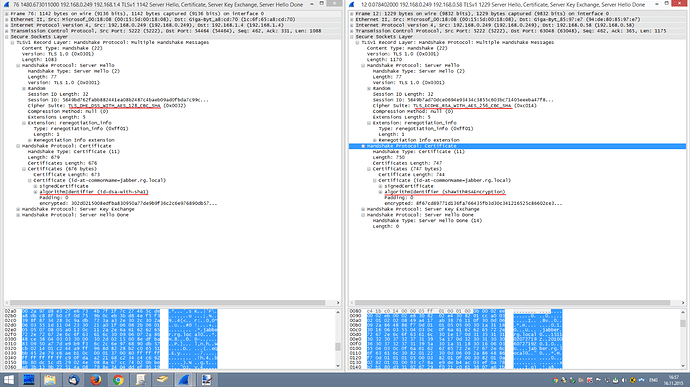This screenshot has width=690, height=387.
Task: Select 'Certificate Length: 673' row
Action: [x=67, y=174]
